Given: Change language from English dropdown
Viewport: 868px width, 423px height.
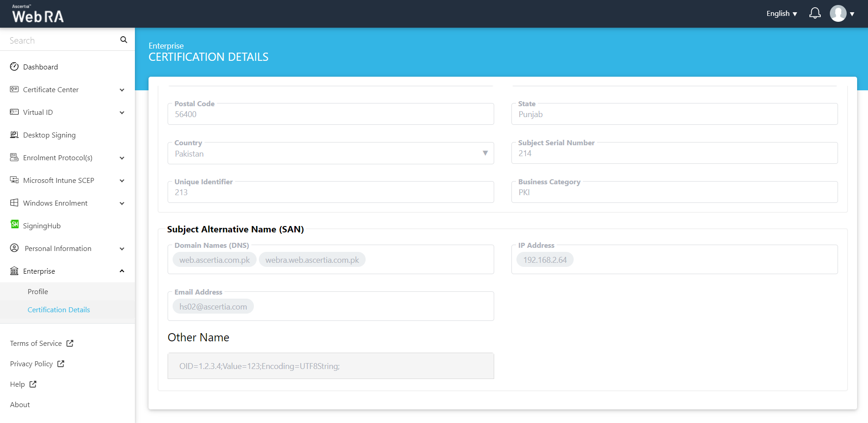Looking at the screenshot, I should [x=781, y=14].
